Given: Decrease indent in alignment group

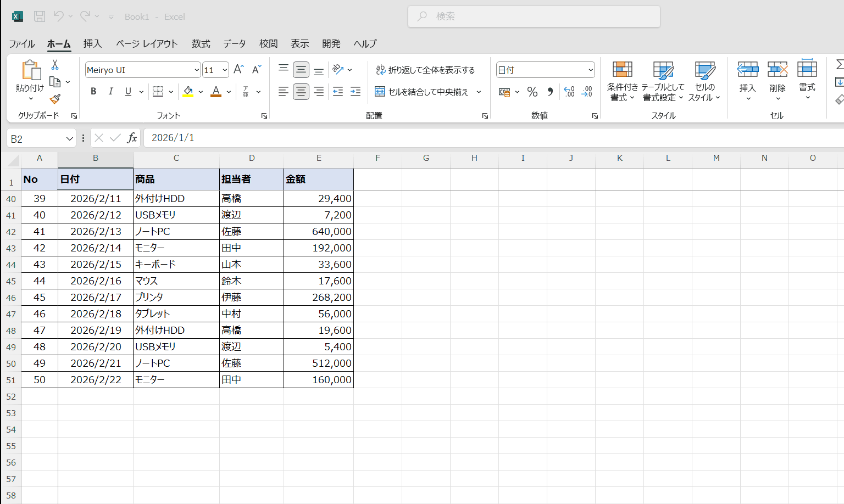Looking at the screenshot, I should coord(338,92).
